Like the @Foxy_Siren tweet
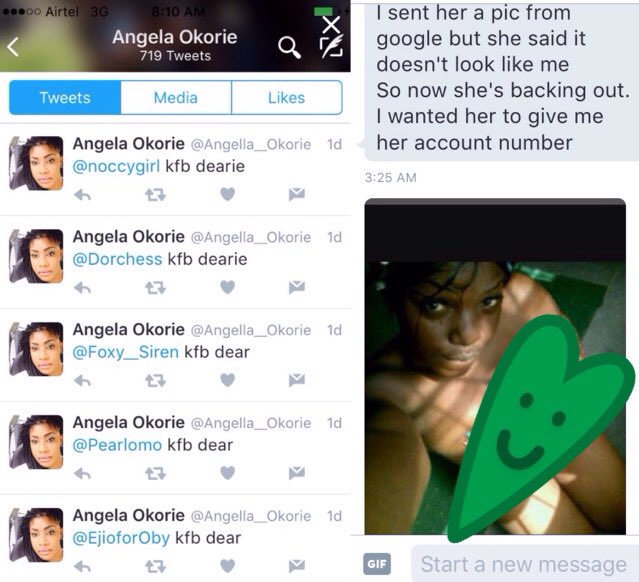 tap(227, 380)
